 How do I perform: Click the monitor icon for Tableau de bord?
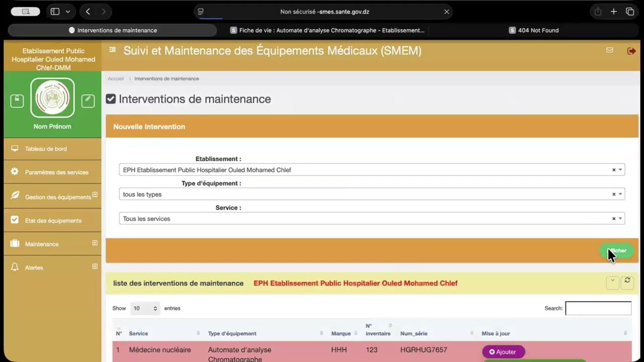(x=15, y=149)
